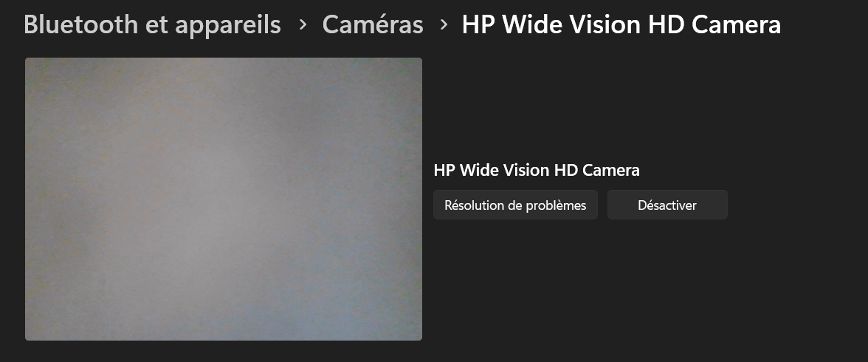Click Bluetooth text in the breadcrumb trail

[81, 25]
